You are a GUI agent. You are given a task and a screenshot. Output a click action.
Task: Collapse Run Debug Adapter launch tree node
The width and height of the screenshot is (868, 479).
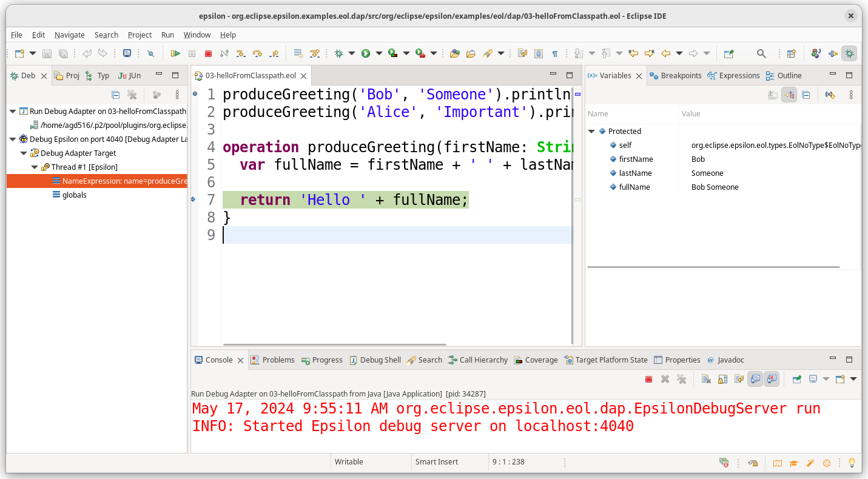pos(13,112)
